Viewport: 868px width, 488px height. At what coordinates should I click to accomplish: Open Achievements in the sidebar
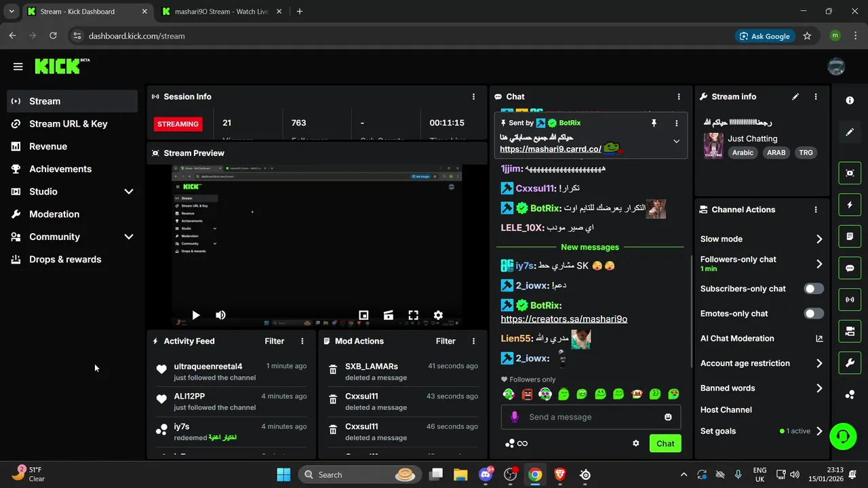(73, 169)
